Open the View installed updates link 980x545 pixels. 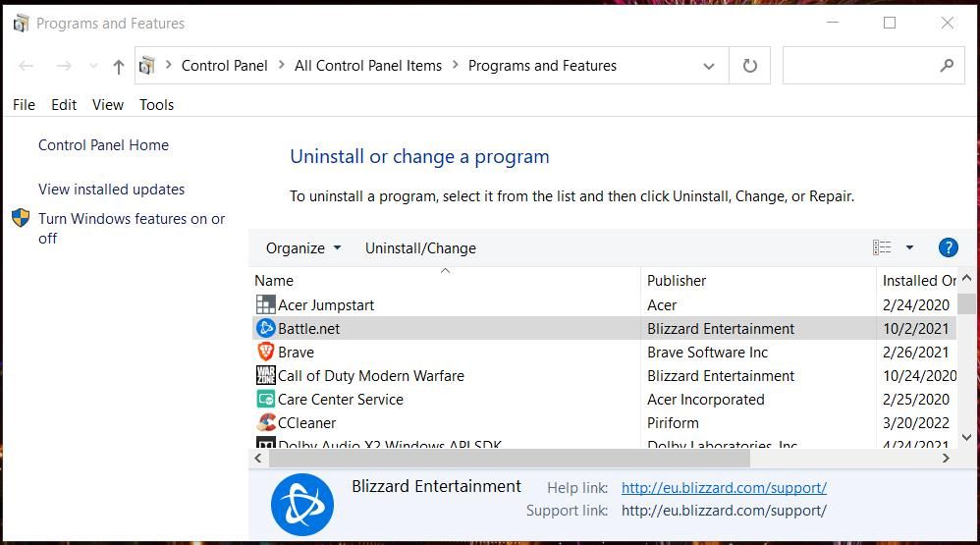(111, 189)
